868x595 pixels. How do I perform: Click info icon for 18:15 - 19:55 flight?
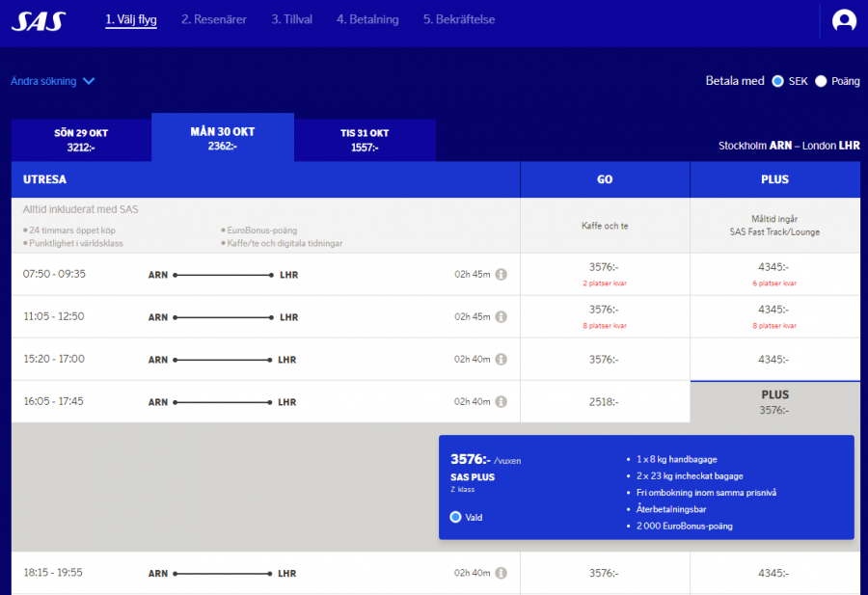pyautogui.click(x=502, y=573)
